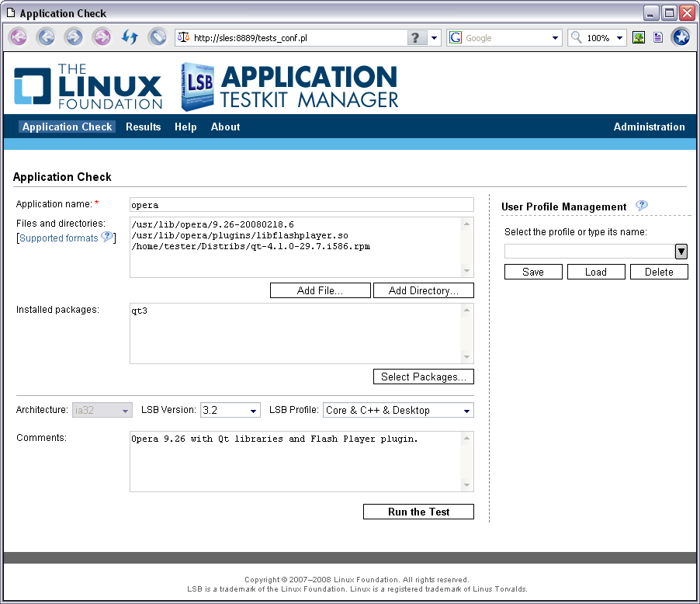700x604 pixels.
Task: Go back one page with the Back arrow
Action: (46, 37)
